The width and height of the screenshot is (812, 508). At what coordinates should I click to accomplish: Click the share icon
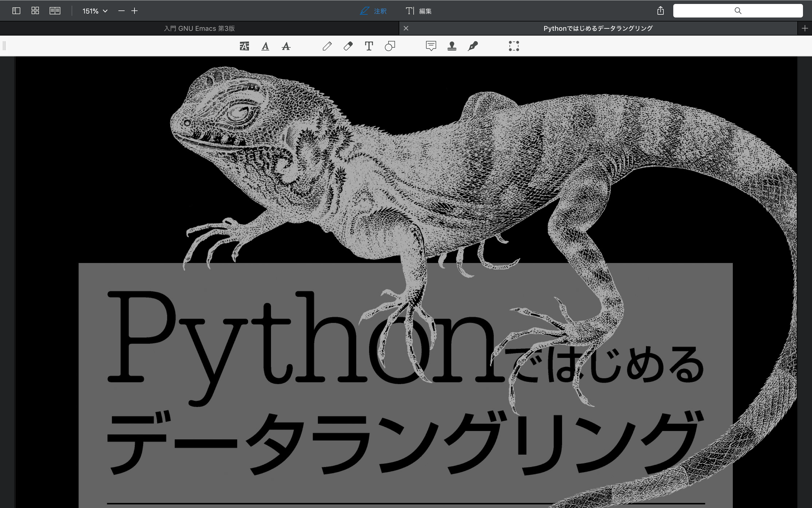point(660,11)
